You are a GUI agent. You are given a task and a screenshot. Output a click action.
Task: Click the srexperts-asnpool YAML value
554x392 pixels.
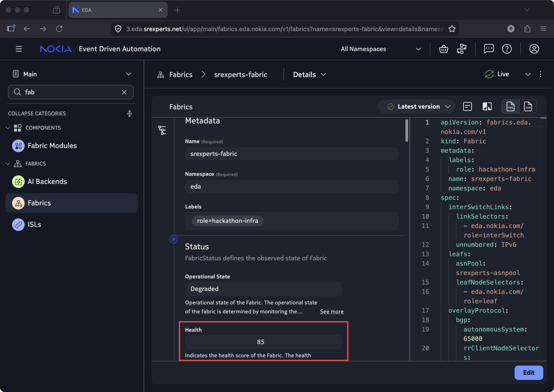click(488, 273)
